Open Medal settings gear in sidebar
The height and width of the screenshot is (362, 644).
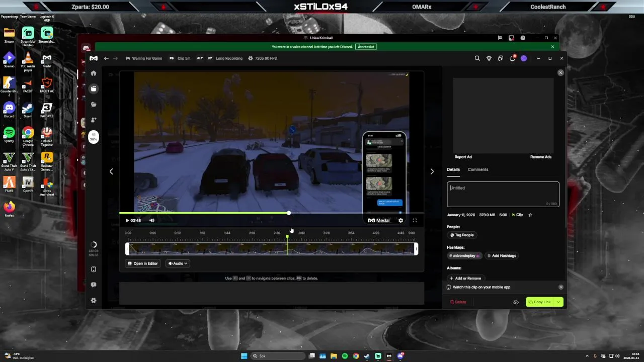point(94,300)
